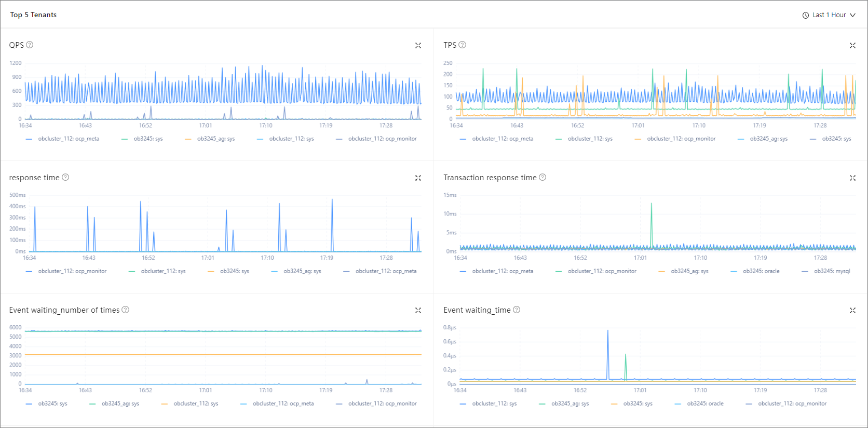Show help for Transaction response time

click(542, 177)
